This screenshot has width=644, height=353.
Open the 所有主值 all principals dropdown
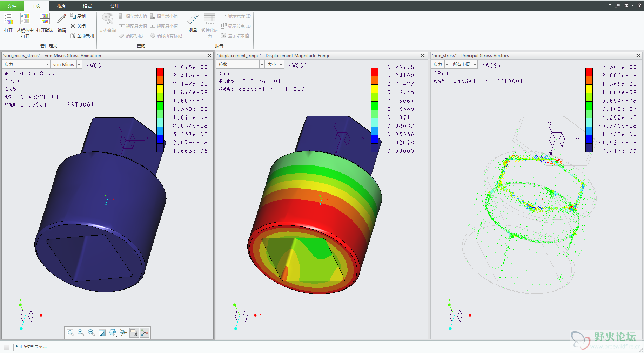(475, 65)
